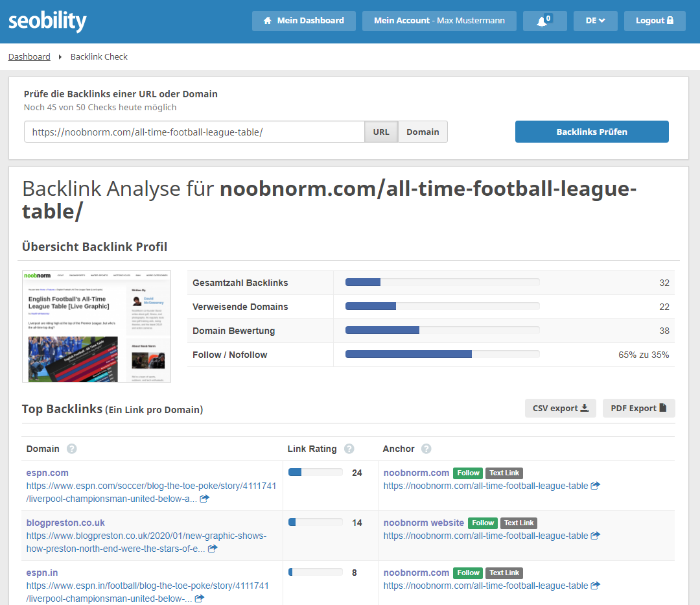Viewport: 700px width, 605px height.
Task: Click the Text Link badge in espn.in row
Action: click(x=504, y=573)
